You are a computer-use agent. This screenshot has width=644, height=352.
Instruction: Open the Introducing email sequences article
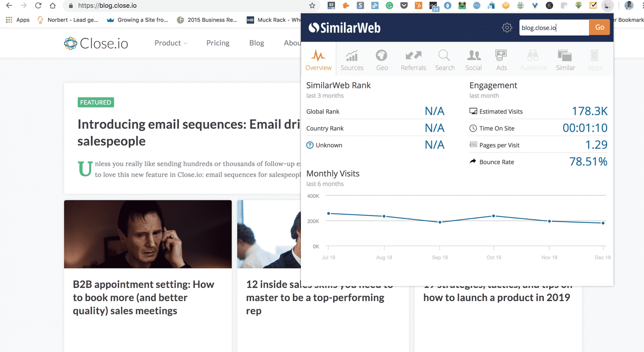(x=189, y=133)
